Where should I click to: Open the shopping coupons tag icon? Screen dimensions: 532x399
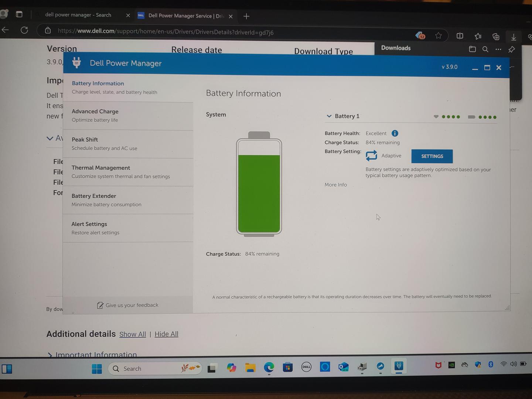[x=420, y=35]
